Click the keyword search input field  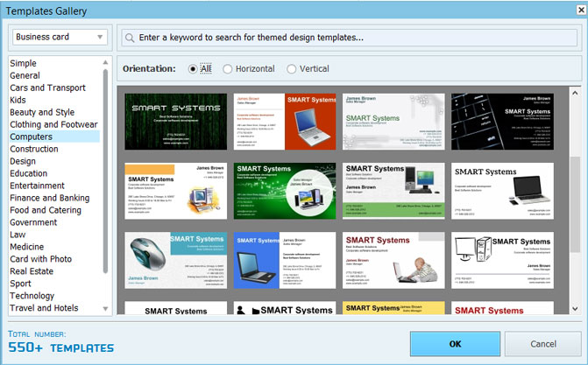pos(349,38)
